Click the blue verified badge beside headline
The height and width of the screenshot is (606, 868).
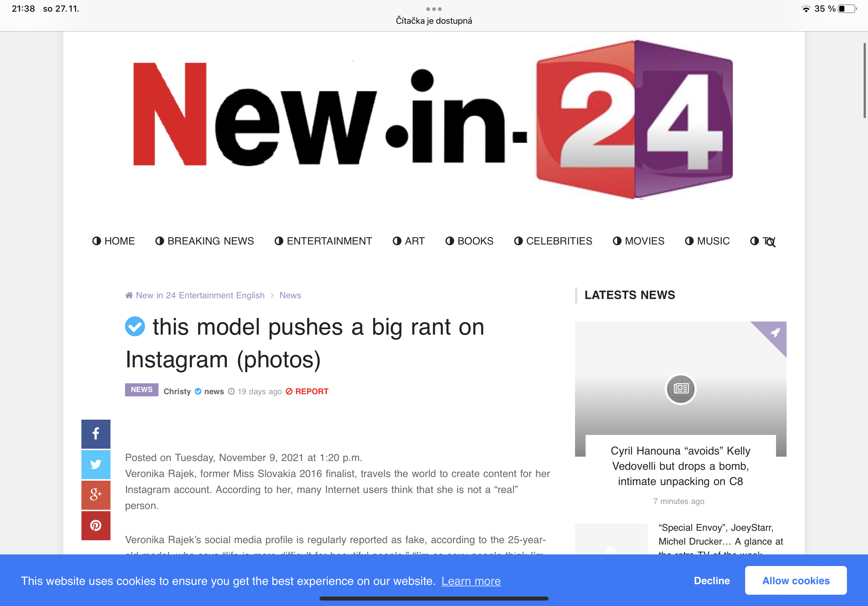135,326
